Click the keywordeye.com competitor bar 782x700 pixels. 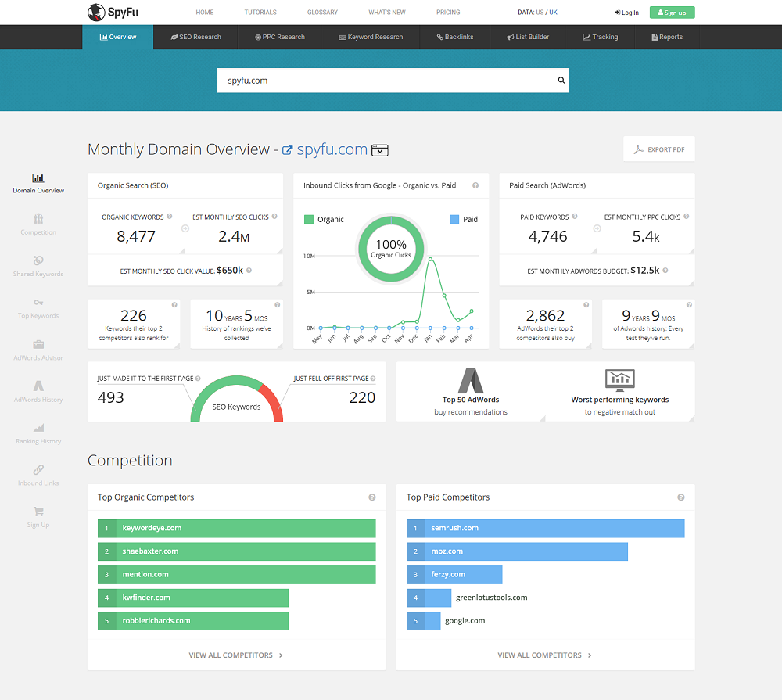[x=236, y=529]
